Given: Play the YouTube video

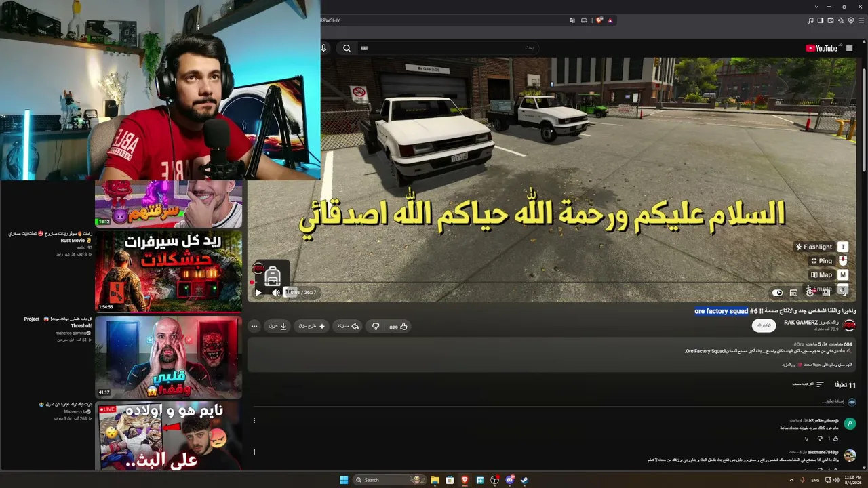Looking at the screenshot, I should (258, 293).
